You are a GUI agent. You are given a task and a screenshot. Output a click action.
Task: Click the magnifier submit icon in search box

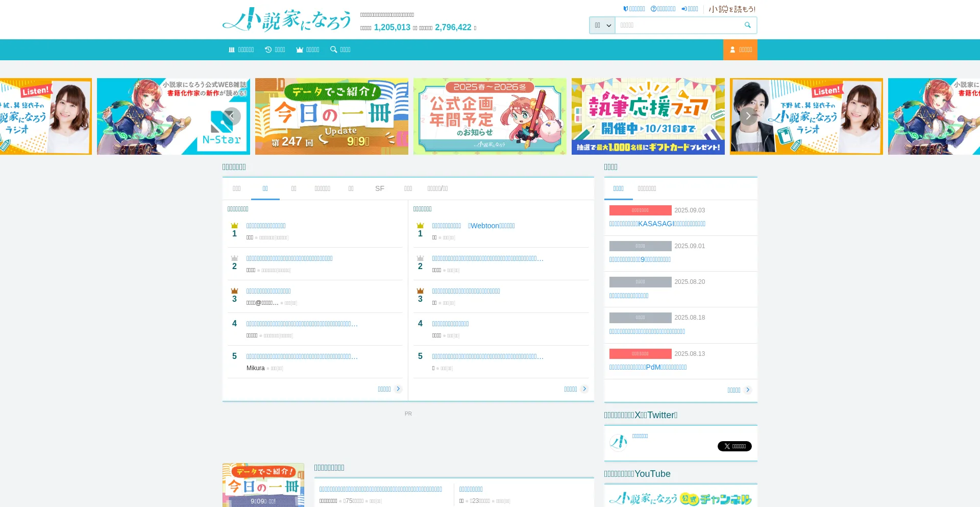(x=748, y=25)
